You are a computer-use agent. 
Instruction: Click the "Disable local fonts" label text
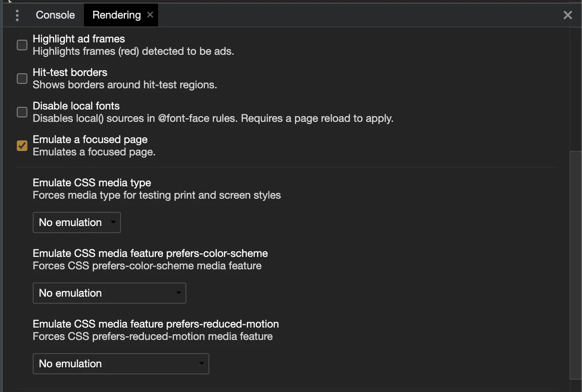click(76, 106)
